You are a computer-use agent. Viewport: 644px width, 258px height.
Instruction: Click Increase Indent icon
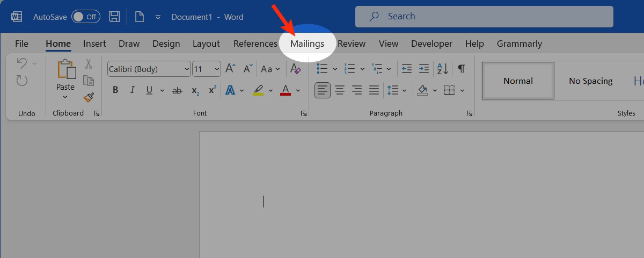(424, 69)
